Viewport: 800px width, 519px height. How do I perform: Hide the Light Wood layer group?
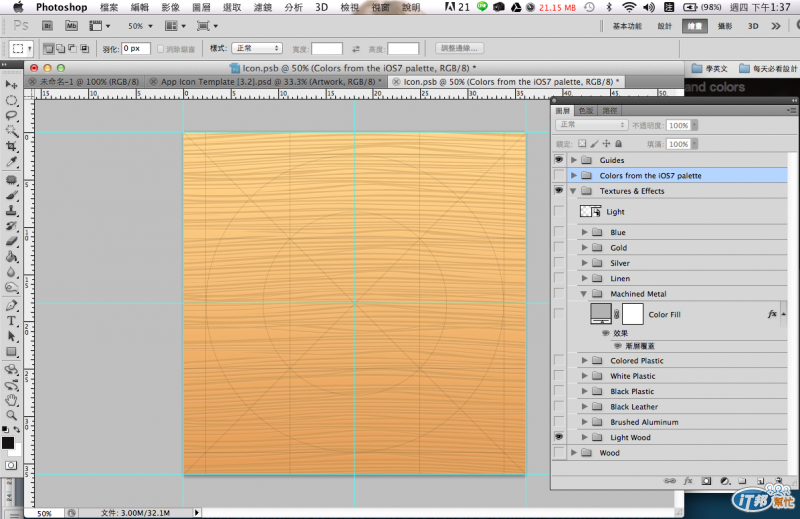559,437
